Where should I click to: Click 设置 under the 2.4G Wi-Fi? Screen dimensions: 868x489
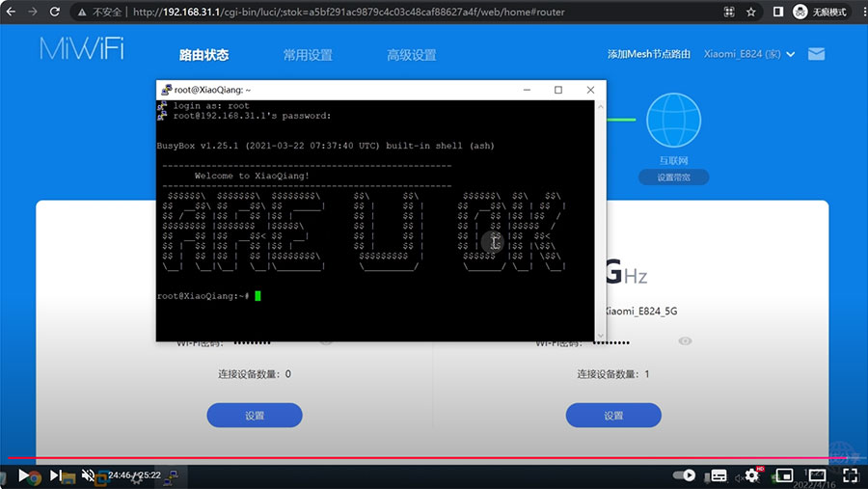255,416
